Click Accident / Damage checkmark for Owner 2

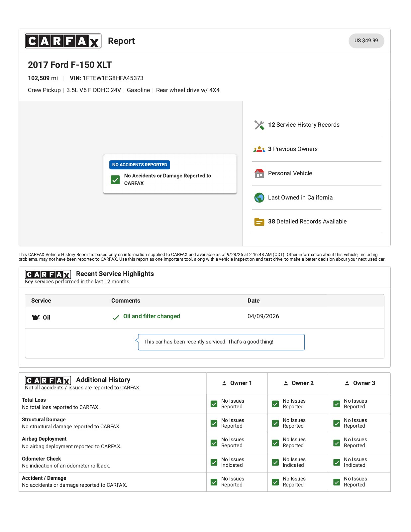275,482
